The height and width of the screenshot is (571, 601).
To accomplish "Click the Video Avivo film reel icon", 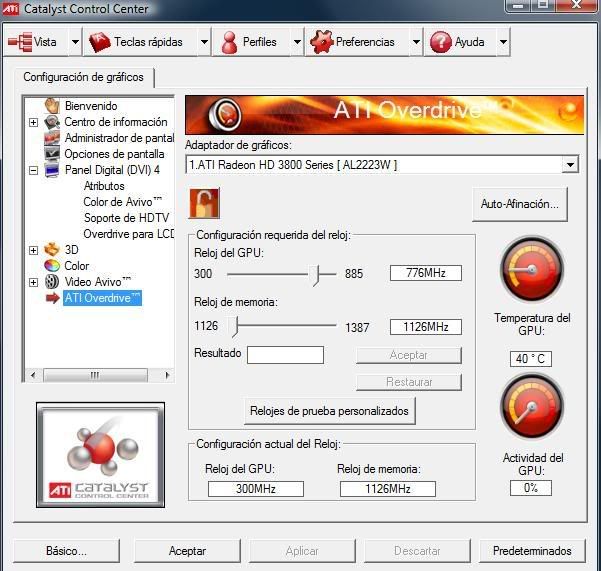I will [52, 282].
